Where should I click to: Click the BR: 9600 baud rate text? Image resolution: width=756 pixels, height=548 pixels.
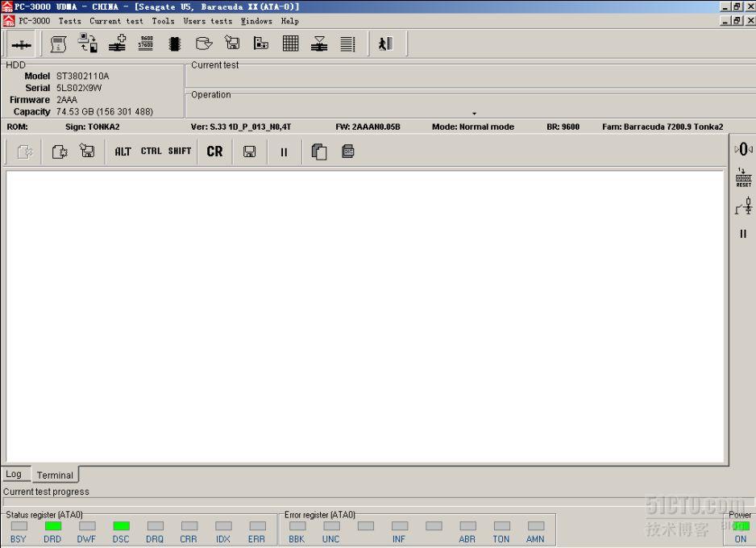[563, 127]
